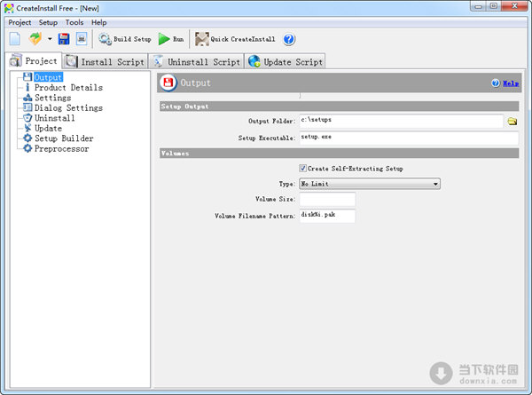Save the project with the floppy disk icon
The width and height of the screenshot is (532, 395).
click(x=64, y=39)
